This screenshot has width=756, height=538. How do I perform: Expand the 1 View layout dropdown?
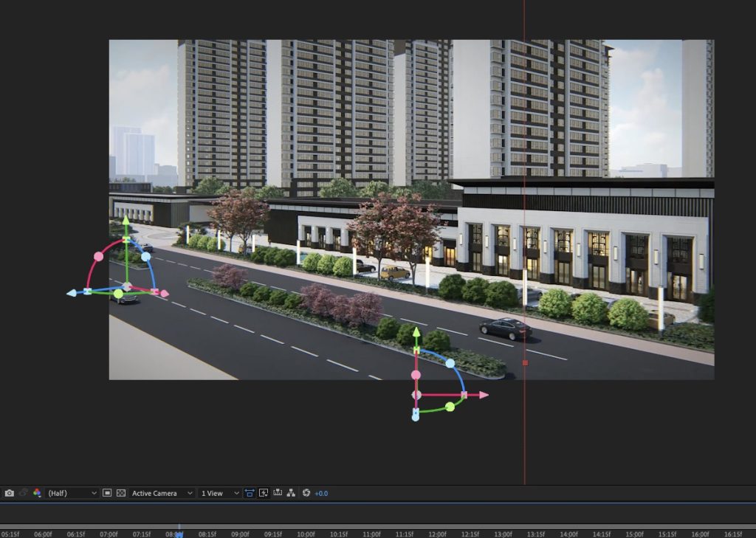pyautogui.click(x=221, y=493)
